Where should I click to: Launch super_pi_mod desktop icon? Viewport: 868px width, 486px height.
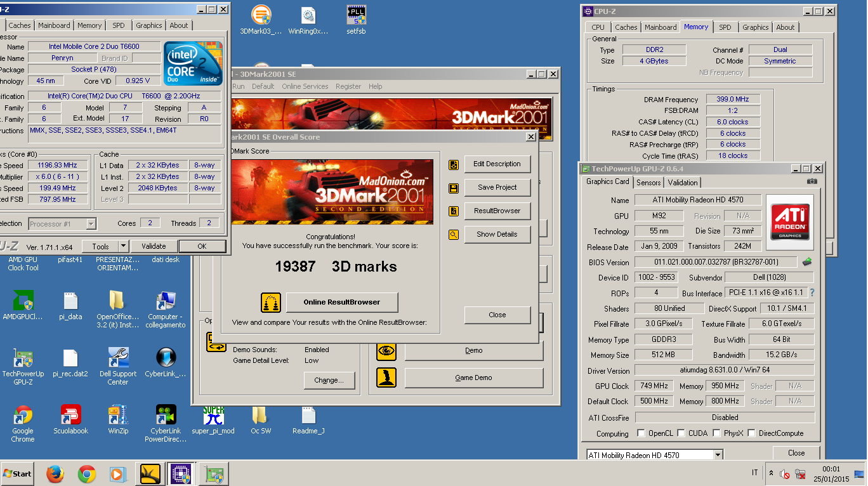pos(213,419)
